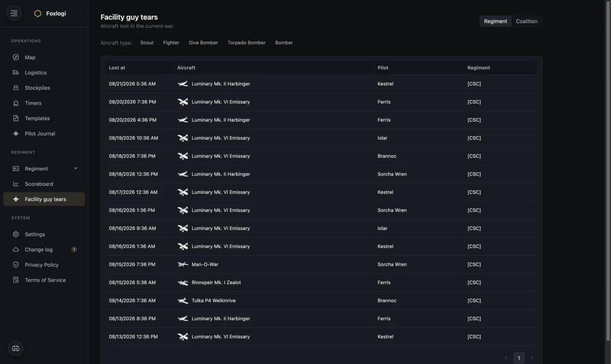Click the Change log cloud icon

[x=16, y=250]
